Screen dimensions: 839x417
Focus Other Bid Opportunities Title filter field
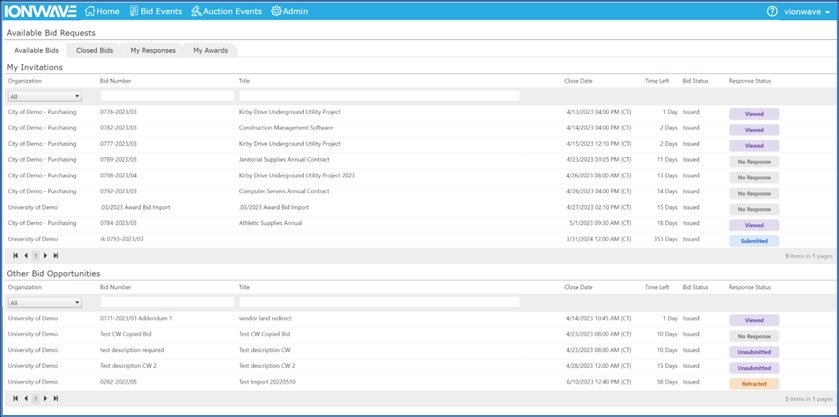(x=379, y=302)
